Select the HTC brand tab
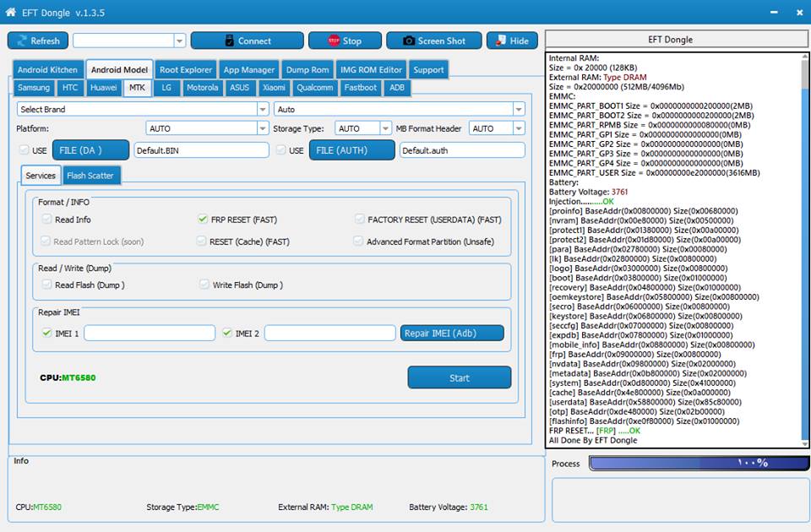The height and width of the screenshot is (532, 811). (70, 88)
